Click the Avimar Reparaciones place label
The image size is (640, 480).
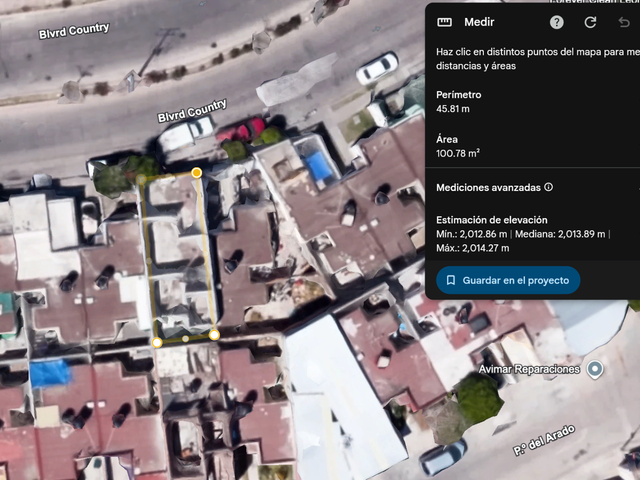pos(529,369)
